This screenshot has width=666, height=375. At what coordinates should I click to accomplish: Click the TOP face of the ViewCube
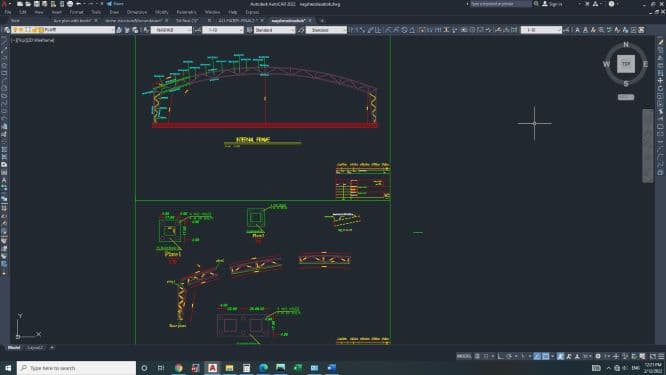(626, 64)
